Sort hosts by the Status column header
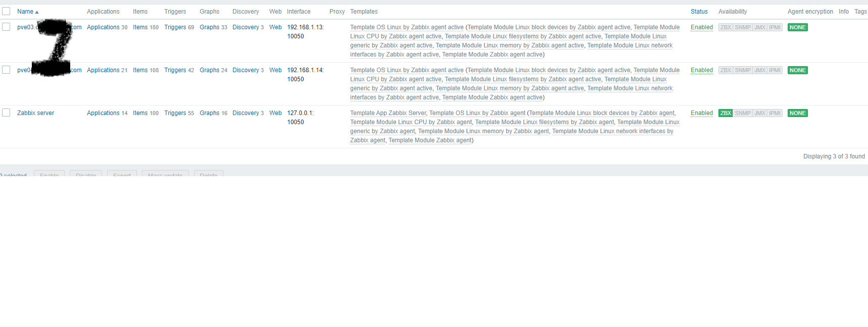 coord(699,12)
